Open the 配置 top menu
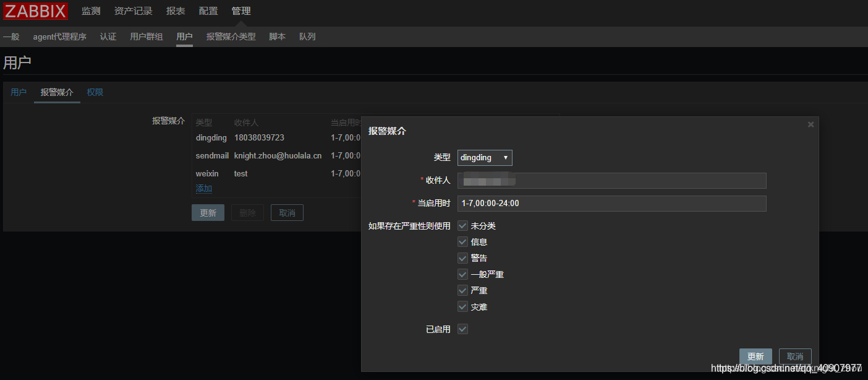Viewport: 868px width, 380px height. [208, 11]
